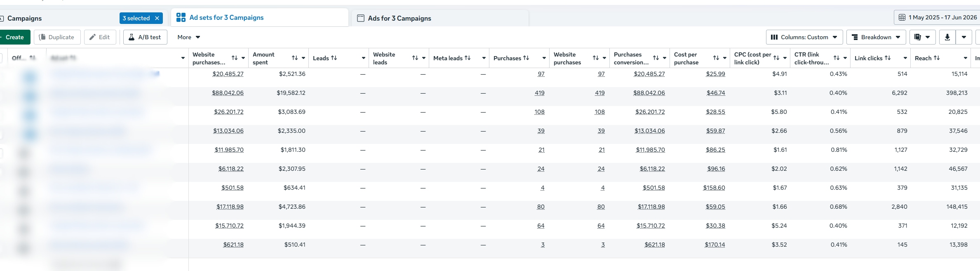Click Cost per purchase value $170.14
This screenshot has height=271, width=980.
(715, 245)
